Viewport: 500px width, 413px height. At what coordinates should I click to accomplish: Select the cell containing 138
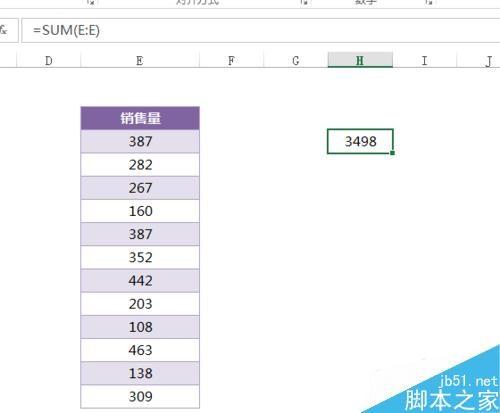[x=140, y=373]
